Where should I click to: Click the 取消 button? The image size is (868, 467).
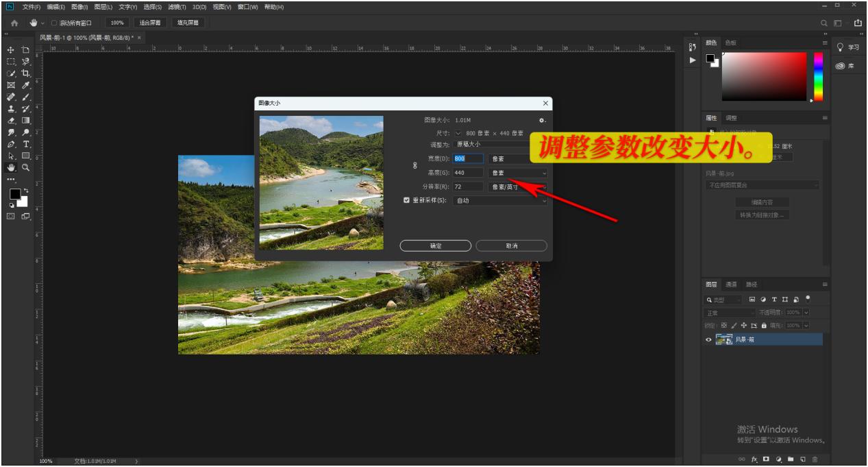click(x=511, y=246)
